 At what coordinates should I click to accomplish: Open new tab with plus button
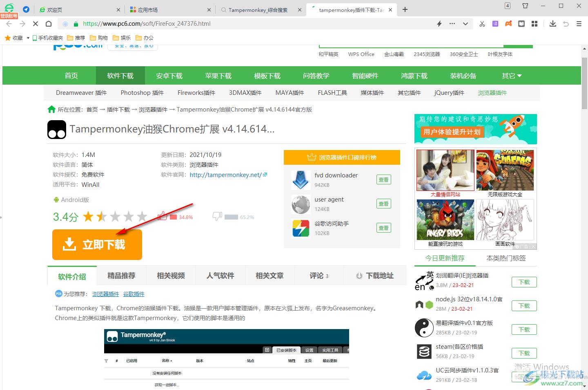pyautogui.click(x=405, y=9)
